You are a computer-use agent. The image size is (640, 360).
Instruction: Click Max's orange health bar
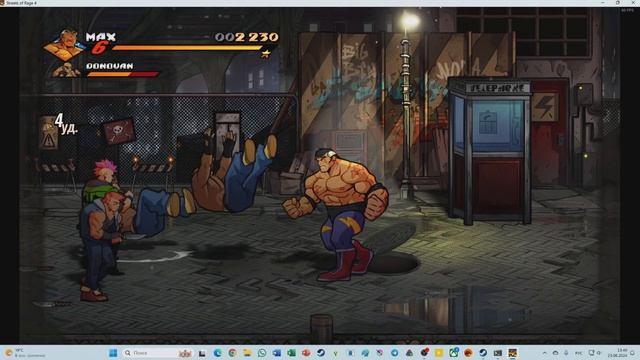(187, 48)
